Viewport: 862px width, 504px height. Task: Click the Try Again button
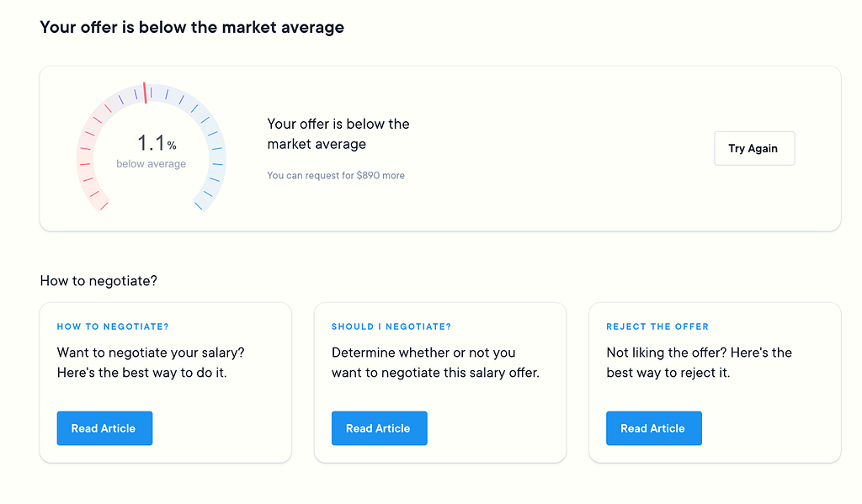tap(754, 148)
